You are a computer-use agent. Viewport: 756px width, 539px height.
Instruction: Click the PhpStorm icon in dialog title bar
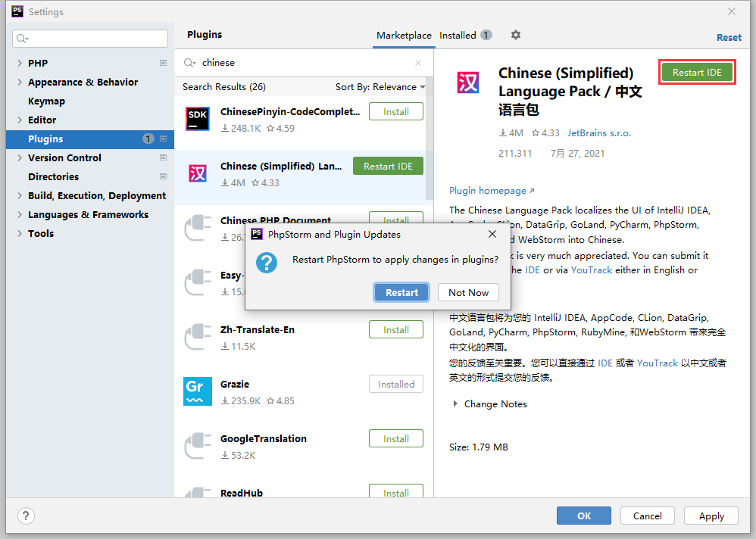[x=257, y=234]
